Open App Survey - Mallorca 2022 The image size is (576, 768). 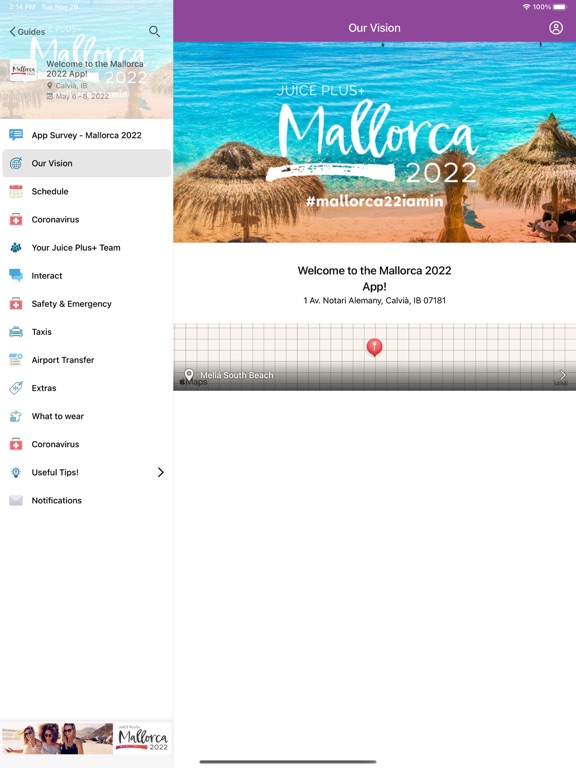[x=87, y=135]
